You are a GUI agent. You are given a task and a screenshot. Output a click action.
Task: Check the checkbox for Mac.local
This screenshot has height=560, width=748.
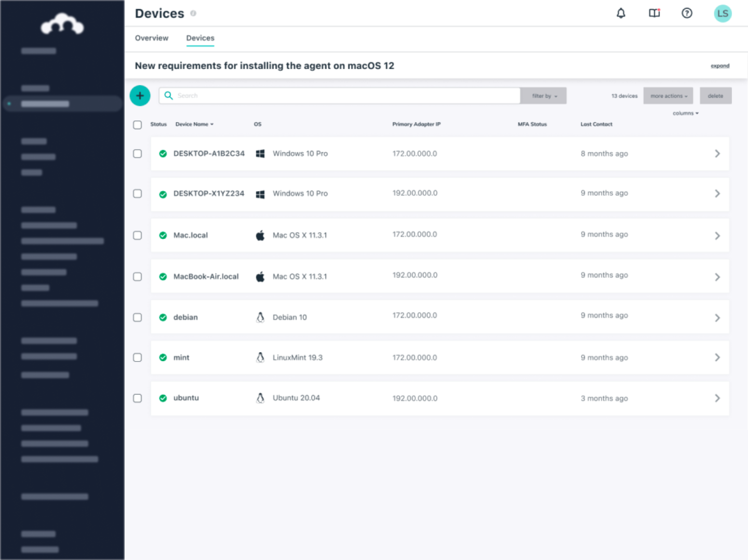(137, 235)
